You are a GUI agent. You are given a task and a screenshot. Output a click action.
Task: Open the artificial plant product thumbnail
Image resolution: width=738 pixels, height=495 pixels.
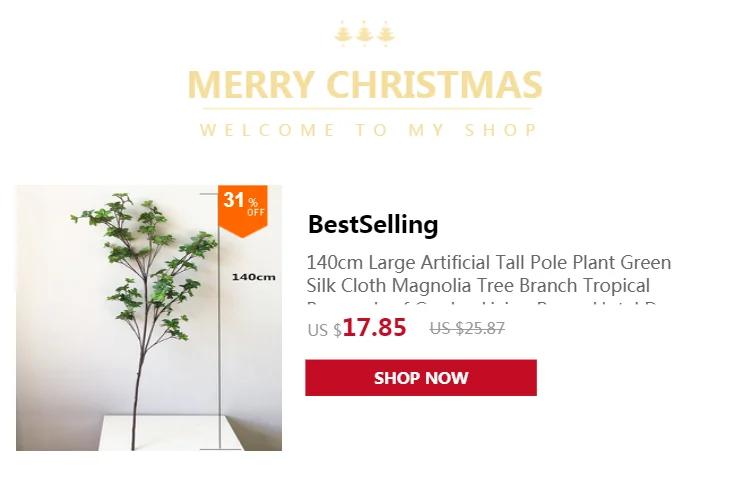149,318
